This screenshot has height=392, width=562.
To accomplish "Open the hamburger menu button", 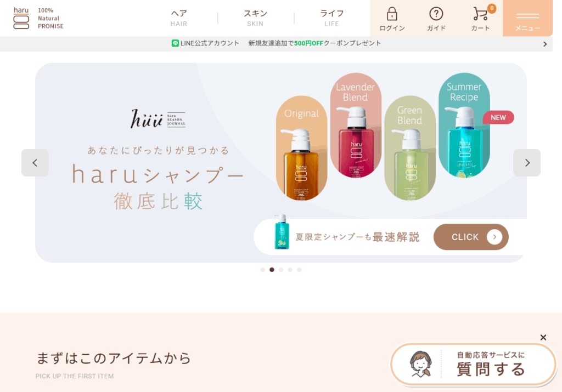I will pyautogui.click(x=527, y=18).
